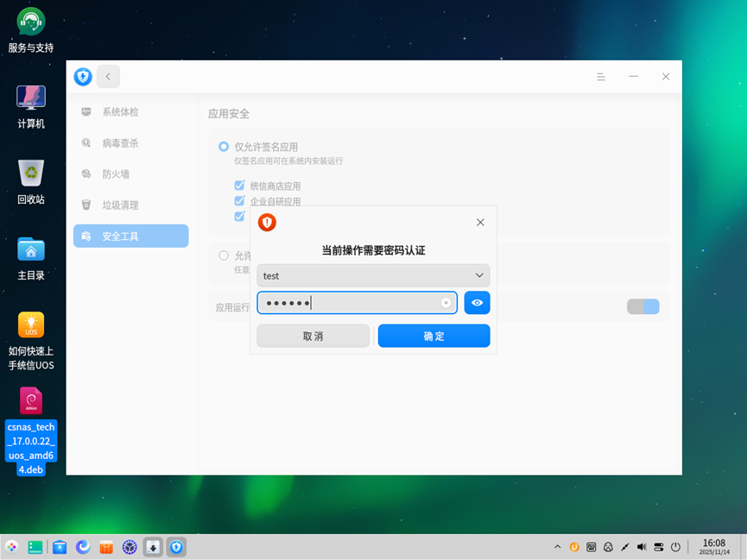Check the 企业自研应用 checkbox
The width and height of the screenshot is (747, 560).
click(239, 201)
